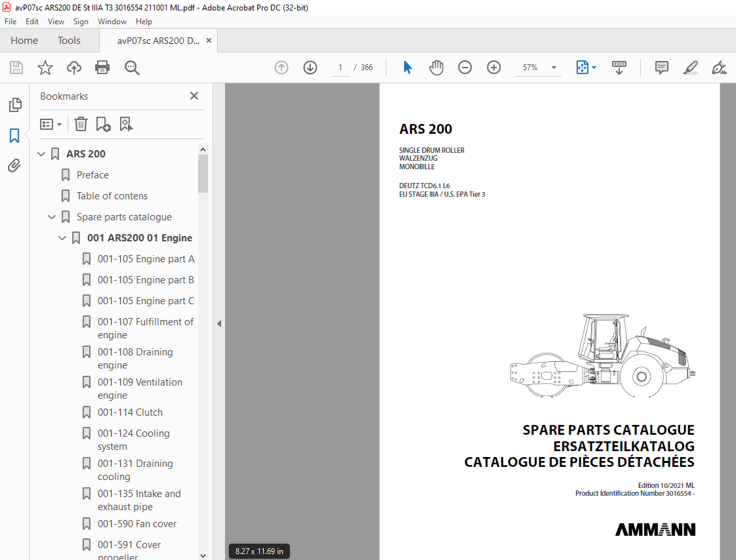Click the roller machine illustration

(x=602, y=355)
